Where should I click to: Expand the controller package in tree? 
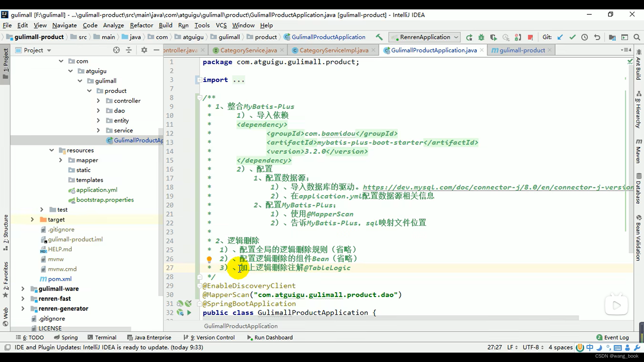(98, 101)
